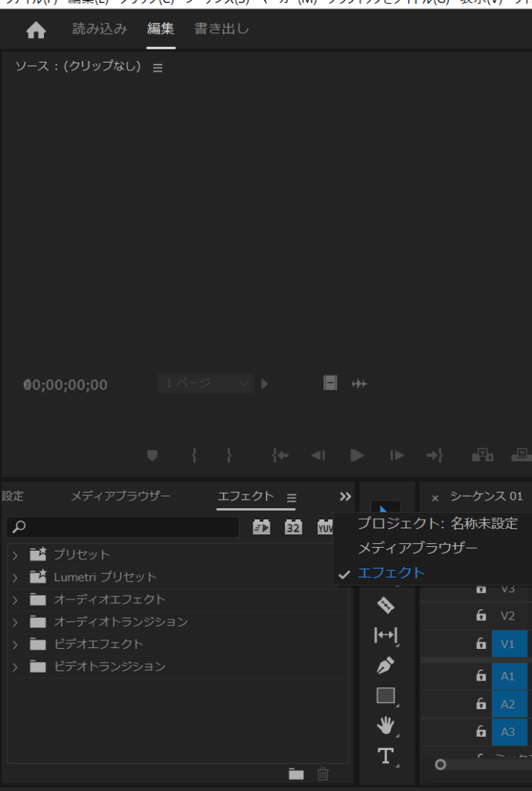Click the effects search field

[124, 527]
